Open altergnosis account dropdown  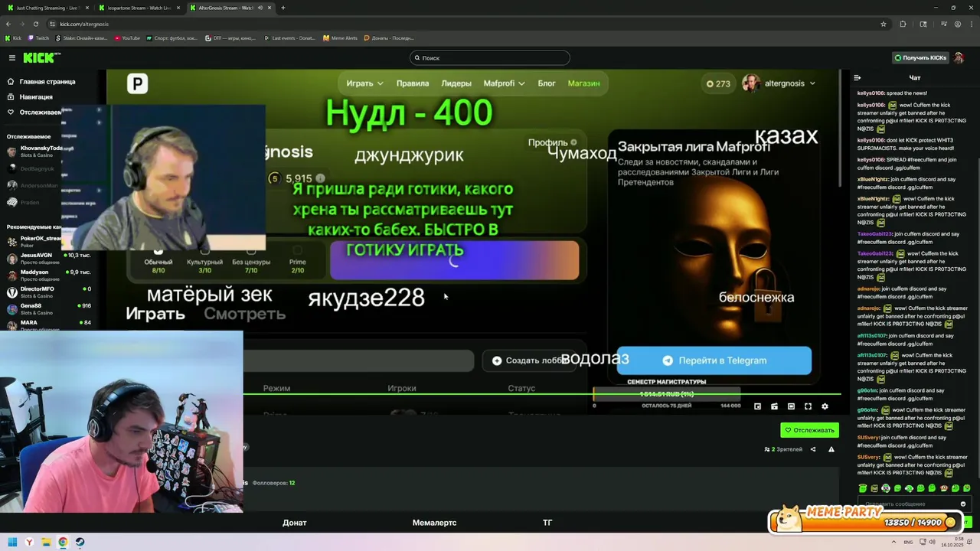779,83
